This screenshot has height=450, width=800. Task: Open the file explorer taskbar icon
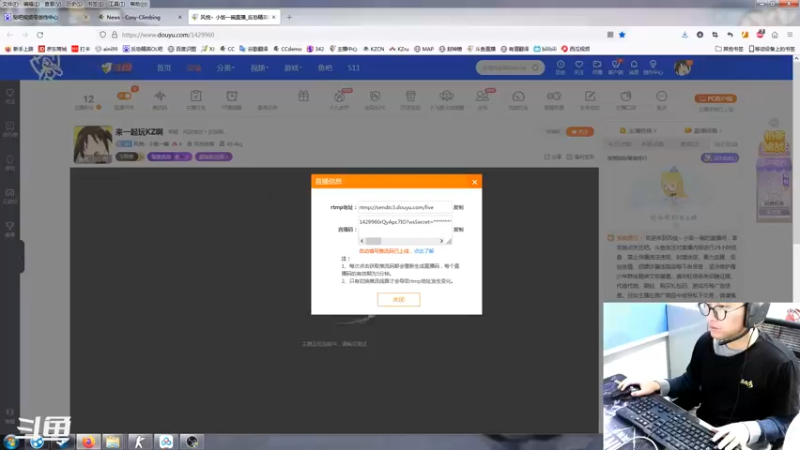[x=113, y=442]
